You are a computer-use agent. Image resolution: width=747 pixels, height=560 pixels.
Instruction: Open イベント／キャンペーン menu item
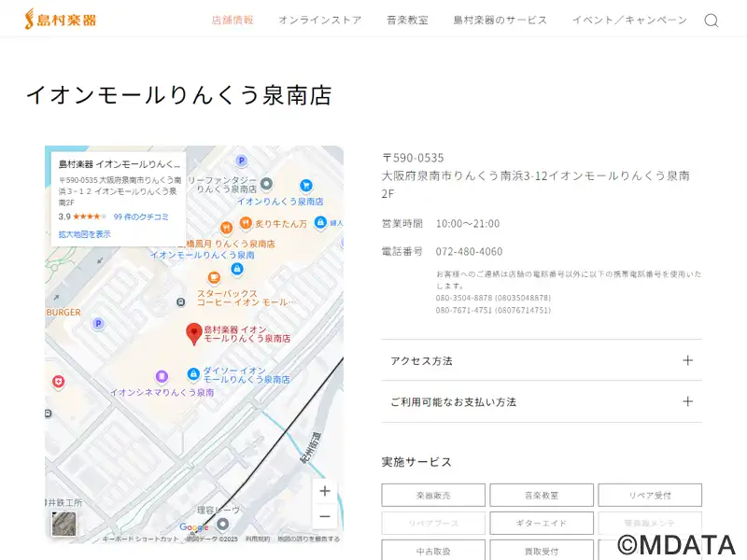(x=629, y=20)
